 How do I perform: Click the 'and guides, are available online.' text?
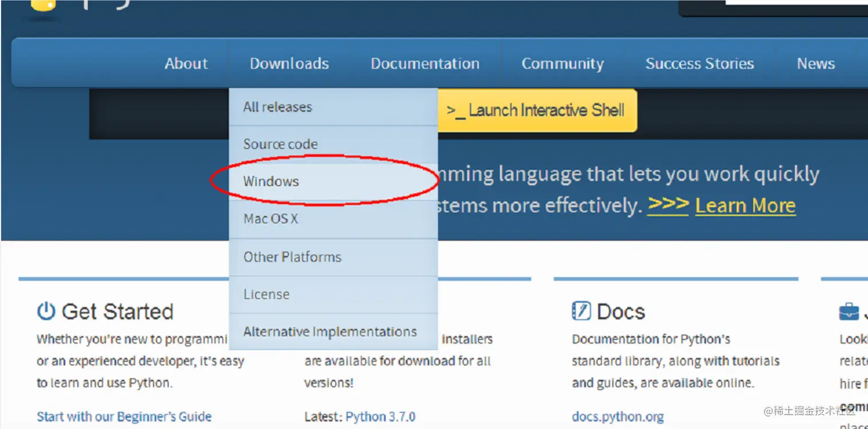click(x=662, y=383)
